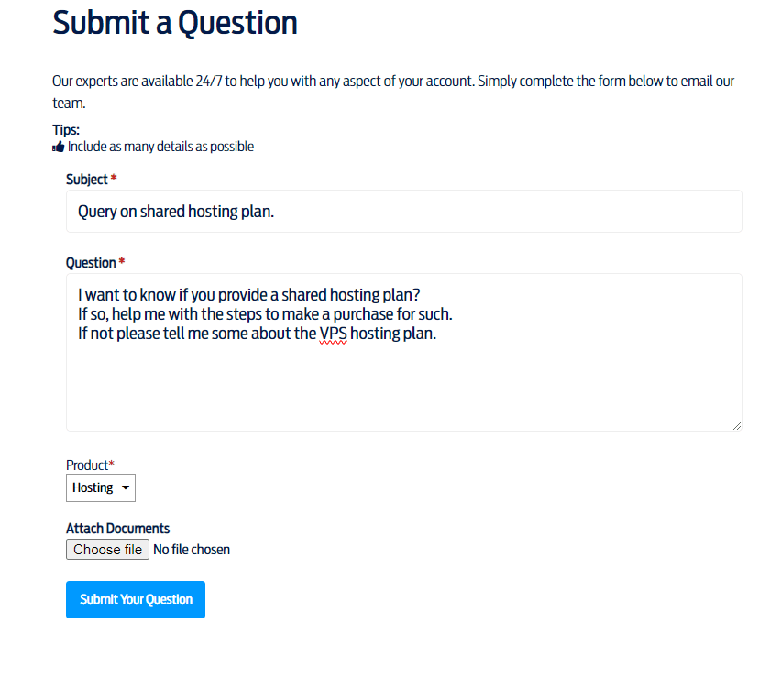This screenshot has width=781, height=700.
Task: Click the Attach Documents label
Action: coord(116,528)
